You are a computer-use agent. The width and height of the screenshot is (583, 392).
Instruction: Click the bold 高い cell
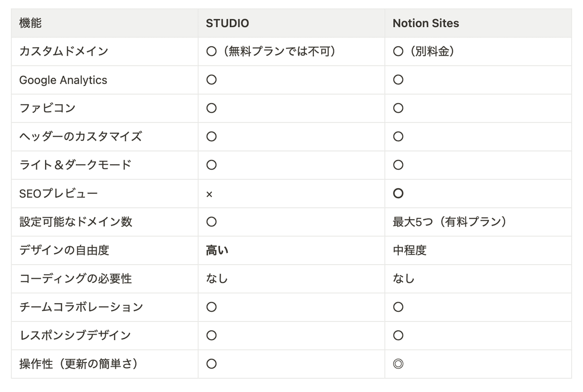pyautogui.click(x=217, y=250)
